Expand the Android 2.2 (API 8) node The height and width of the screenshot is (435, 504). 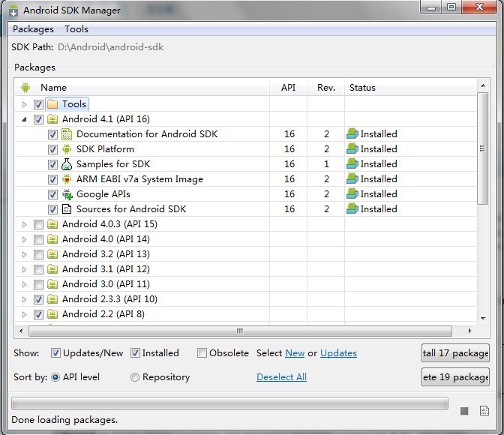point(25,314)
